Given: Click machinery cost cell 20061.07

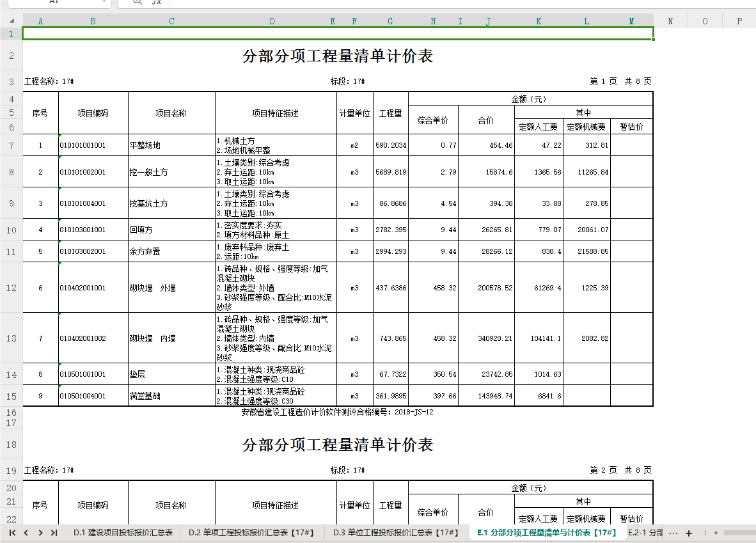Looking at the screenshot, I should [587, 230].
